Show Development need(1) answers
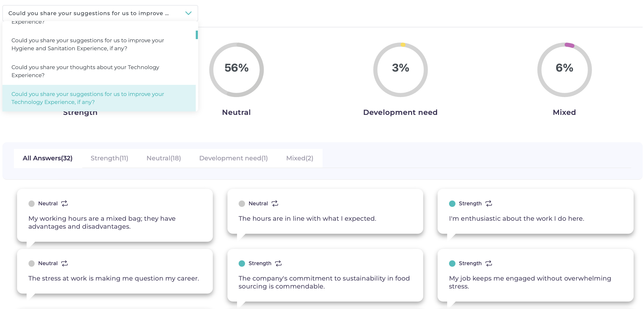 pyautogui.click(x=233, y=158)
